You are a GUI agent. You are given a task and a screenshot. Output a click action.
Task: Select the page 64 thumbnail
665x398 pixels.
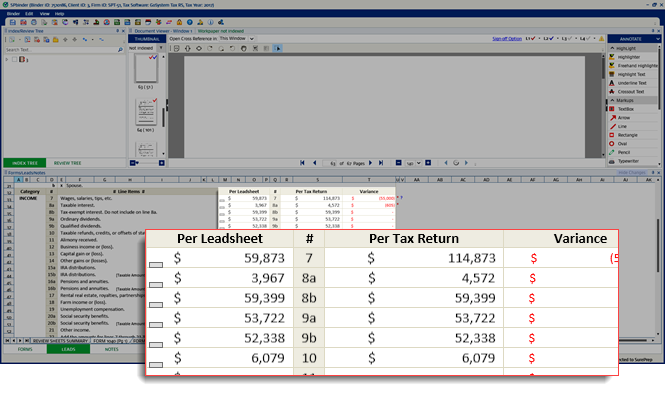(146, 112)
